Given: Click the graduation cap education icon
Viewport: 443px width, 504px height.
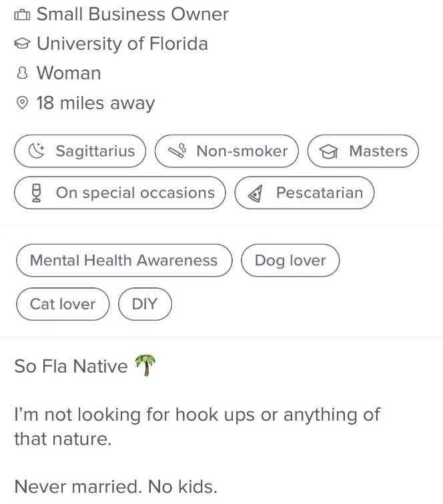Looking at the screenshot, I should (x=22, y=43).
